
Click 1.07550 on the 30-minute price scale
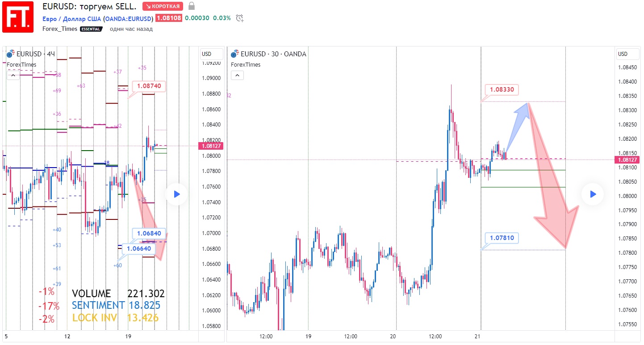click(x=627, y=324)
